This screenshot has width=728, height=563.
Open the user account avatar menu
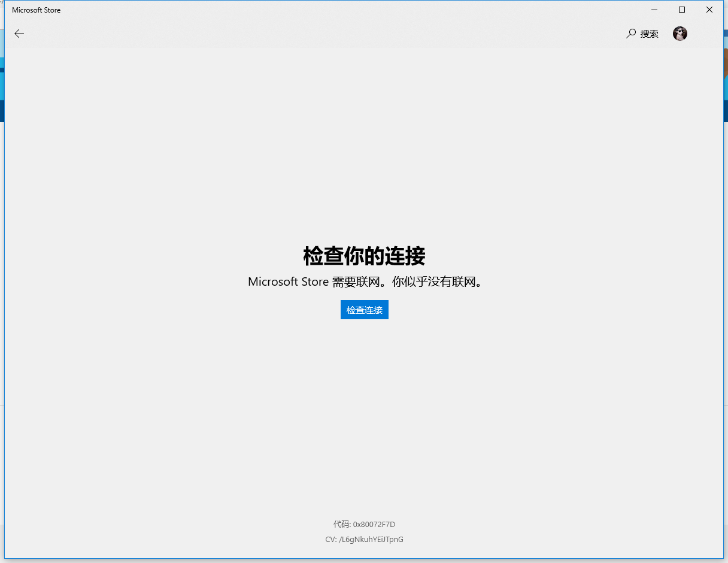coord(680,34)
